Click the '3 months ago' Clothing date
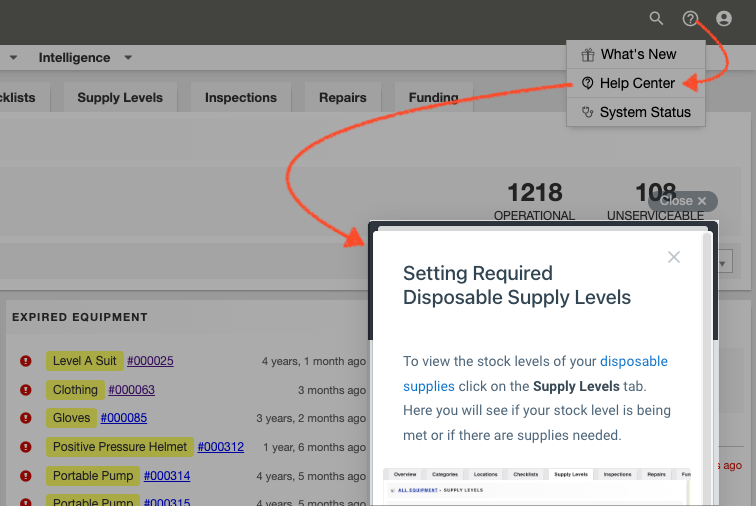 (332, 390)
